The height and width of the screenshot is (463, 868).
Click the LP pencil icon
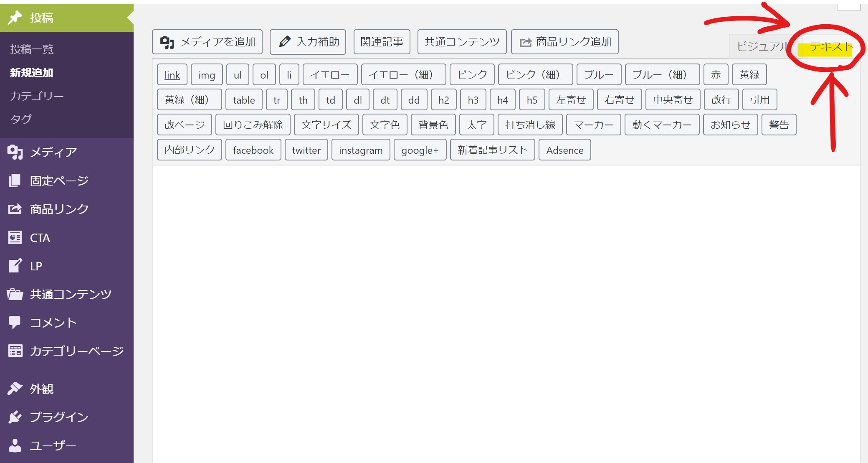[x=15, y=266]
